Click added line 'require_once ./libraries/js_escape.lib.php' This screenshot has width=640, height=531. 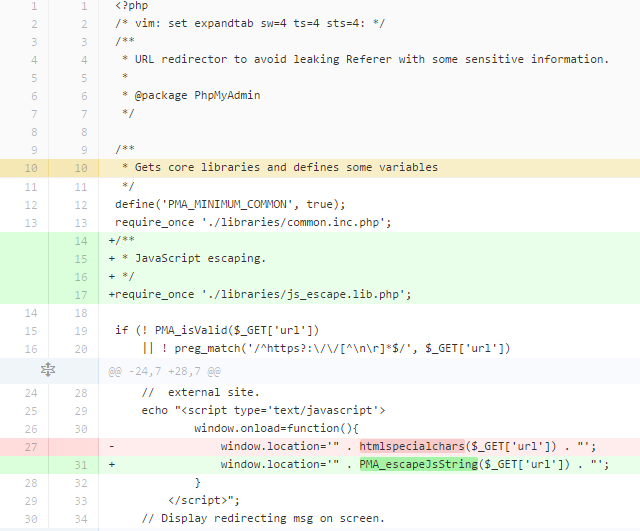pyautogui.click(x=260, y=294)
